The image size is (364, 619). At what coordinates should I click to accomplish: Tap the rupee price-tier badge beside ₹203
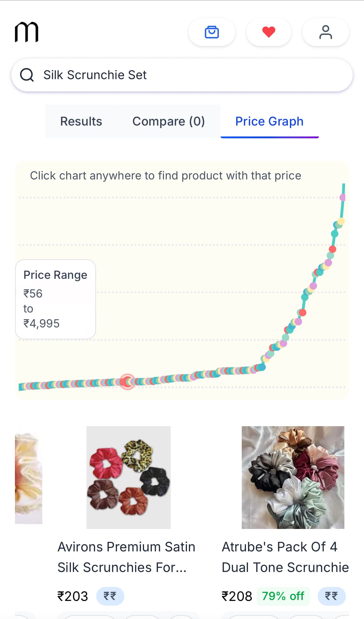point(110,596)
